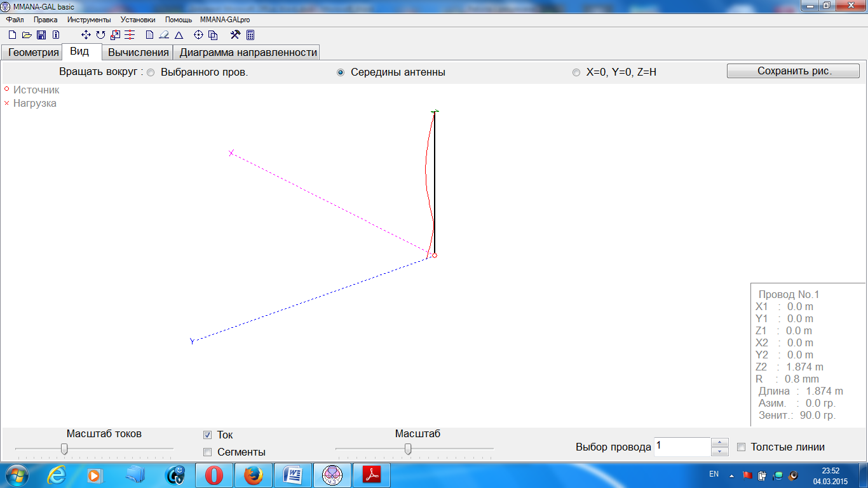Image resolution: width=868 pixels, height=488 pixels.
Task: Switch to Word in the taskbar
Action: (293, 475)
